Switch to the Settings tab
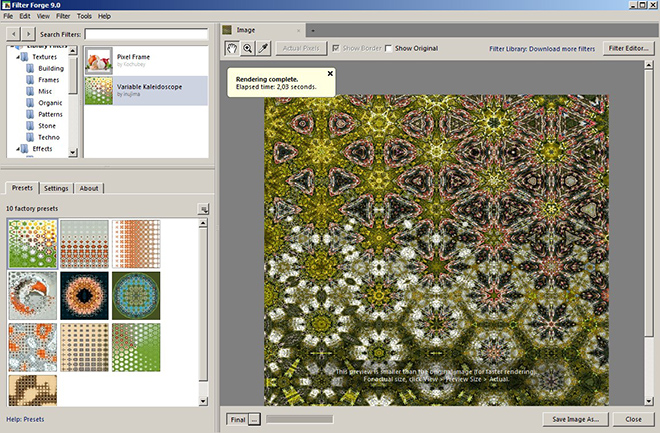660x433 pixels. coord(56,188)
